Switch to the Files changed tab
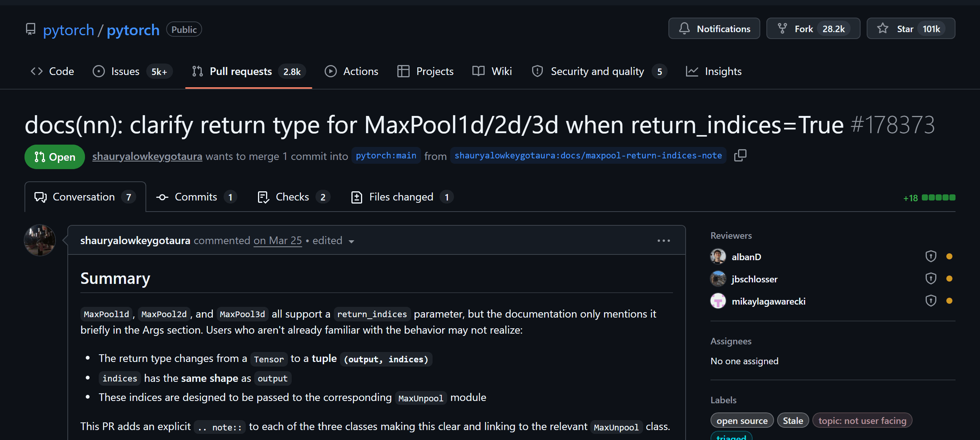Viewport: 980px width, 440px height. pyautogui.click(x=402, y=197)
